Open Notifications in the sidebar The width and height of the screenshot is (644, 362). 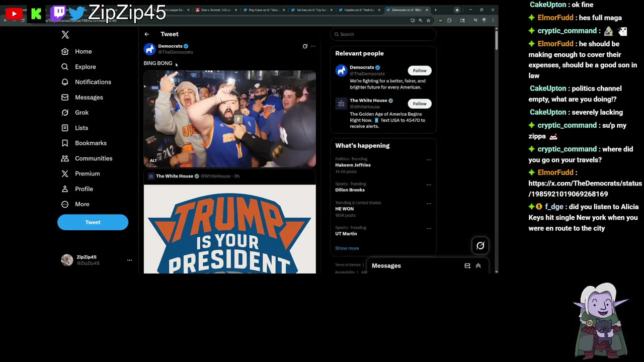(87, 82)
